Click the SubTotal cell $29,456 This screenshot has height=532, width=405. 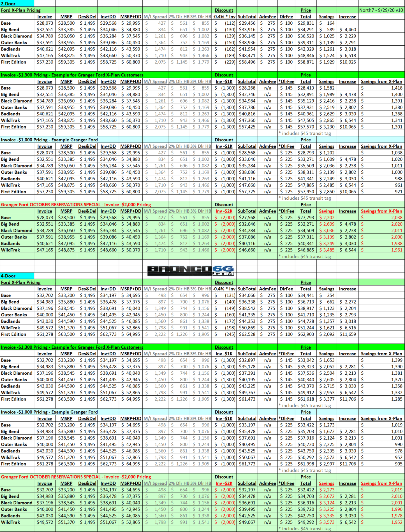(247, 23)
